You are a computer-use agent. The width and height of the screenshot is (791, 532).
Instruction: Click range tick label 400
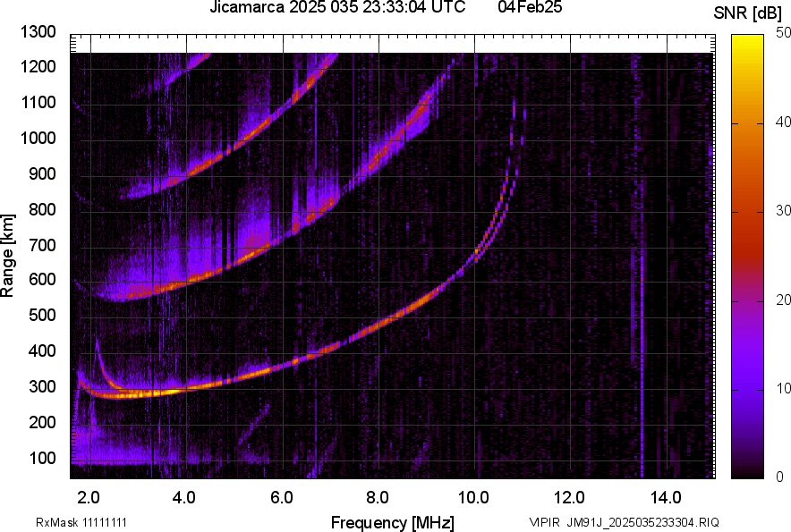click(x=42, y=351)
